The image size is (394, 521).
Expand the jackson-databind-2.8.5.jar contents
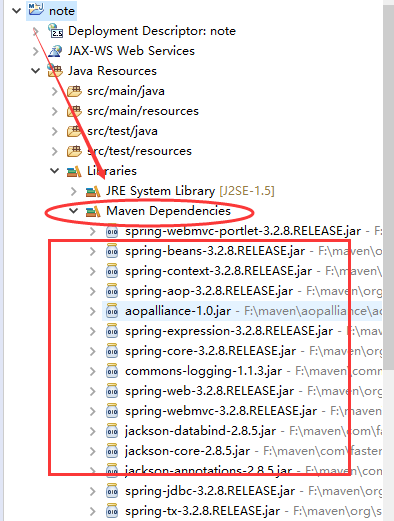click(x=93, y=431)
